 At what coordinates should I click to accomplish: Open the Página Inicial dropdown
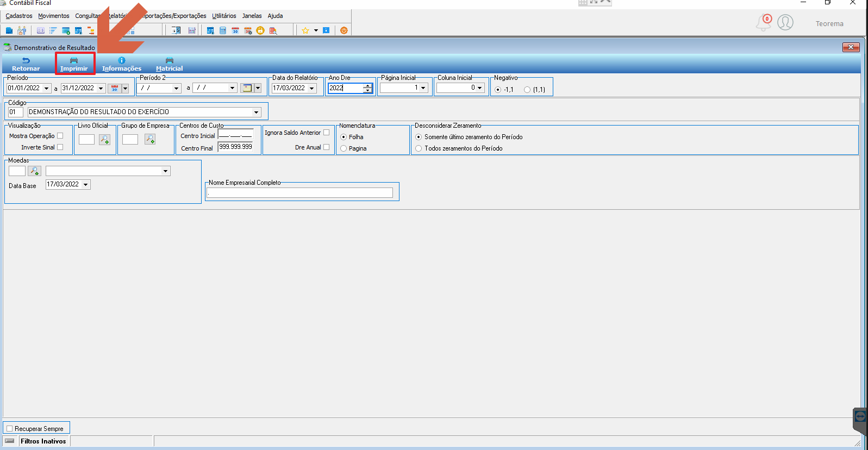pyautogui.click(x=423, y=88)
